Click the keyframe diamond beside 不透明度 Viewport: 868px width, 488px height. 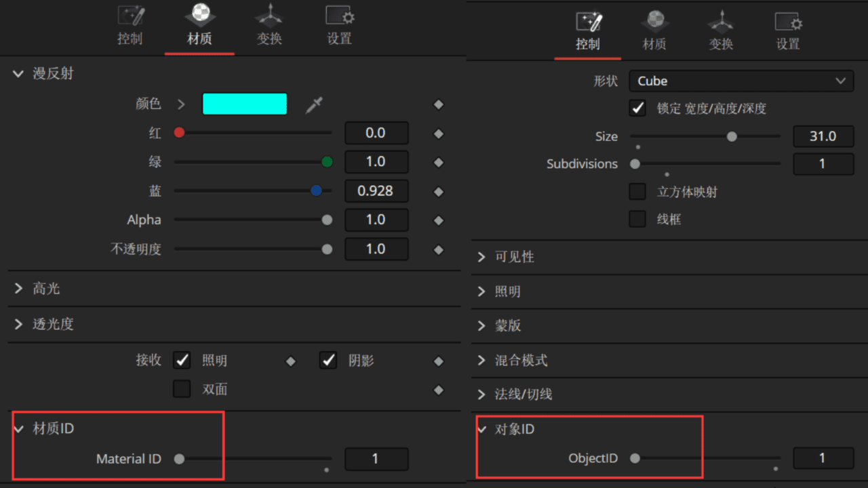438,249
